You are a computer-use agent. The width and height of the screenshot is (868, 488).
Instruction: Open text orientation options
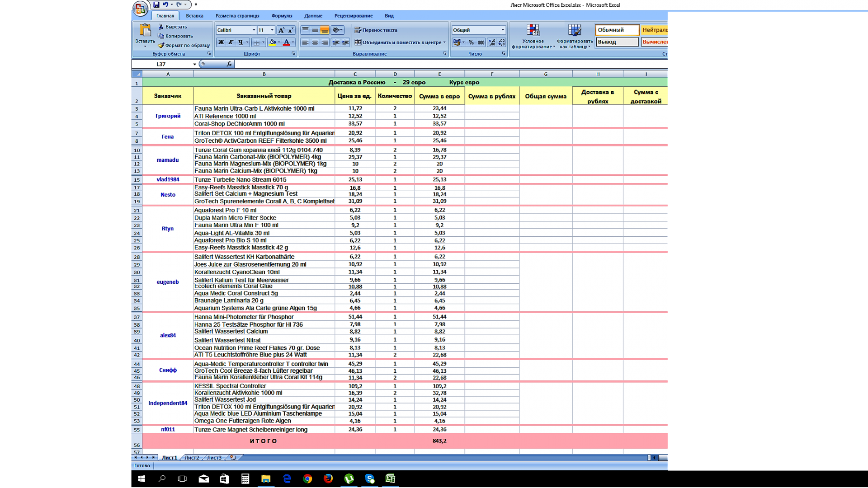tap(337, 30)
